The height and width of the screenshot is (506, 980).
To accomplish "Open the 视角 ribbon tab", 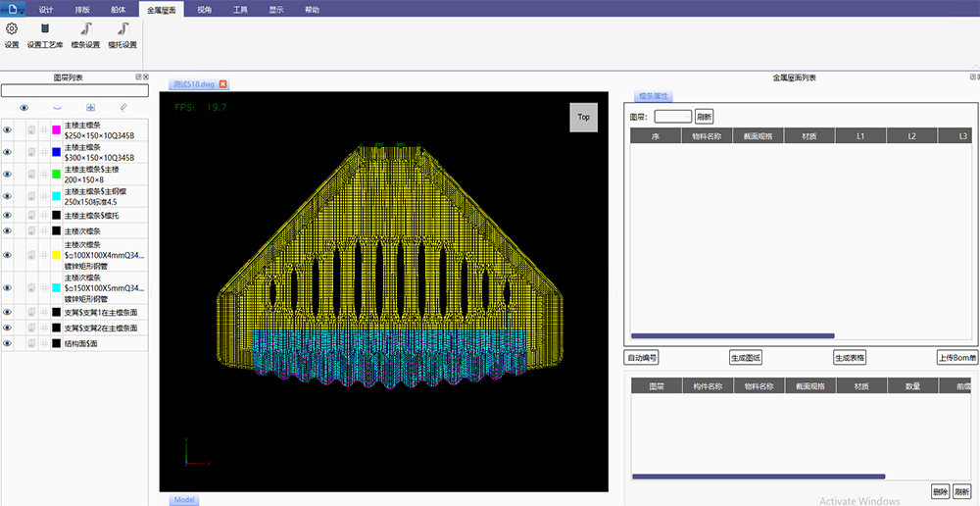I will [204, 10].
